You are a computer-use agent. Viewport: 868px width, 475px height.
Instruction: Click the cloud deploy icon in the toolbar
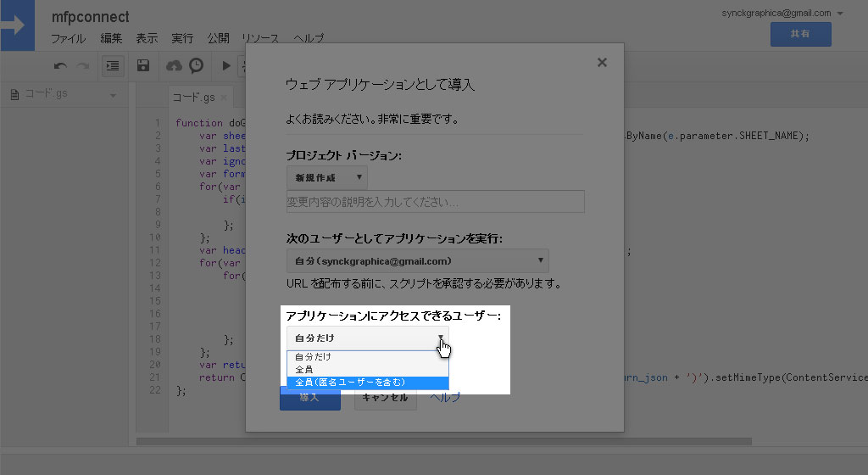pyautogui.click(x=174, y=65)
